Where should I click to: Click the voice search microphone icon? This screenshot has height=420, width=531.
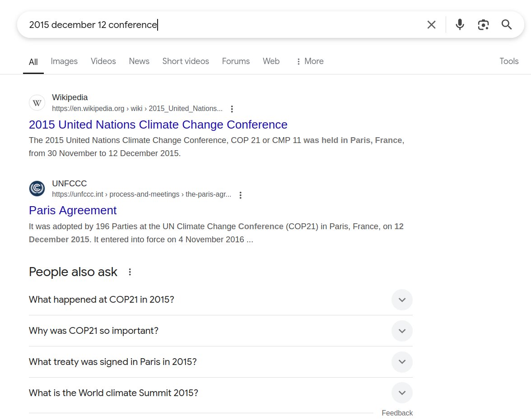click(x=460, y=25)
